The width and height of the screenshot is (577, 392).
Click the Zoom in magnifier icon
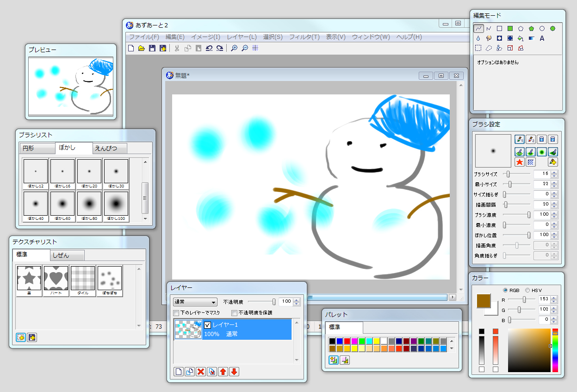[234, 48]
